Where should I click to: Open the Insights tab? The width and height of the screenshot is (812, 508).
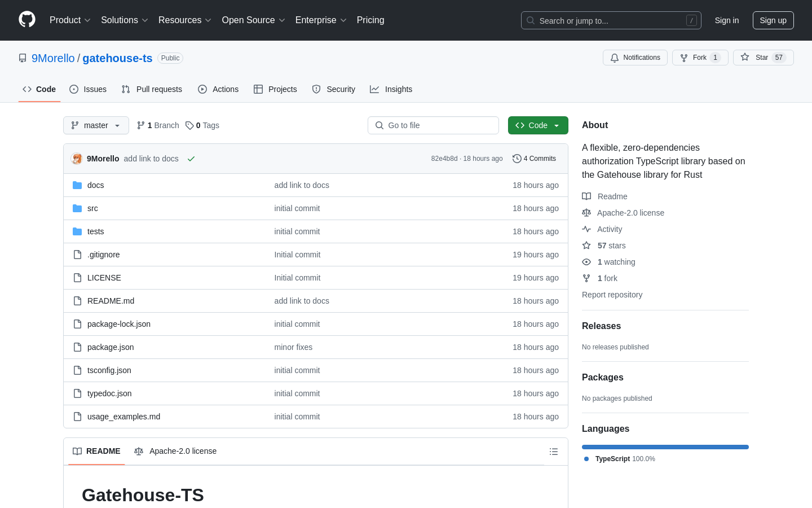pyautogui.click(x=391, y=89)
